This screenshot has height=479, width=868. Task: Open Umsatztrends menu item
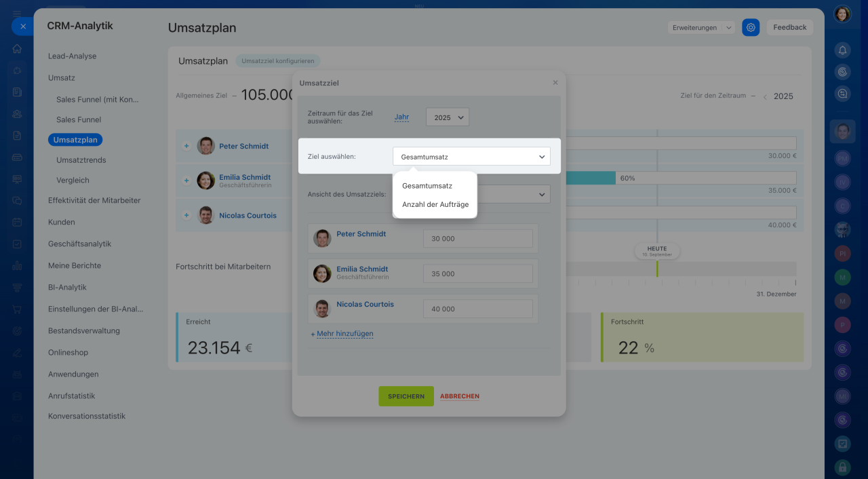(x=81, y=160)
